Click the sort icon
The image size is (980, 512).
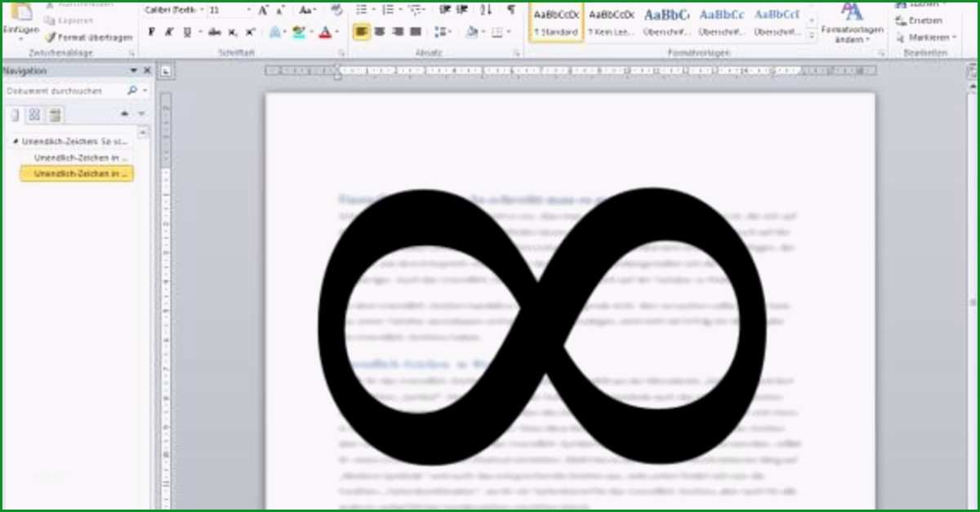487,10
